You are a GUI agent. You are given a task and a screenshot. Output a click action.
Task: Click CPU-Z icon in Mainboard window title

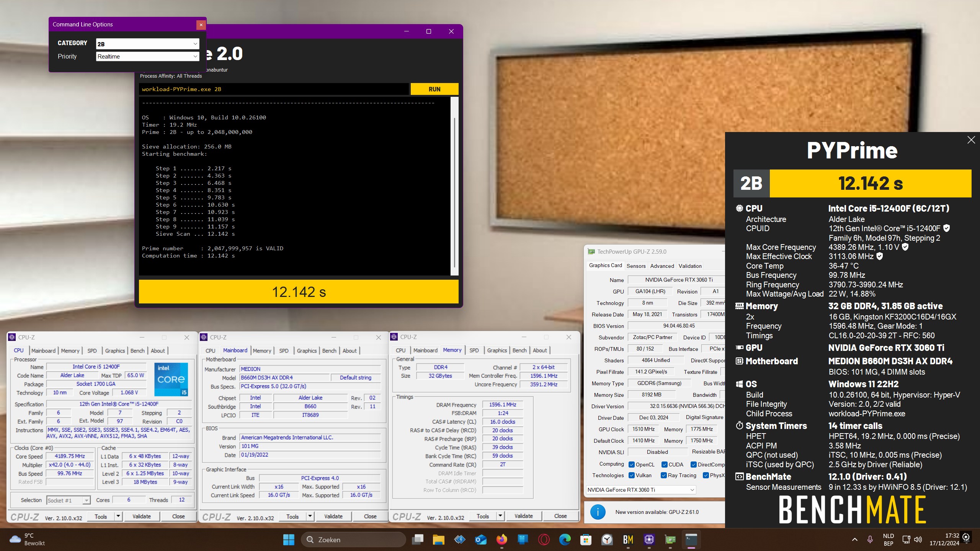[x=204, y=337]
